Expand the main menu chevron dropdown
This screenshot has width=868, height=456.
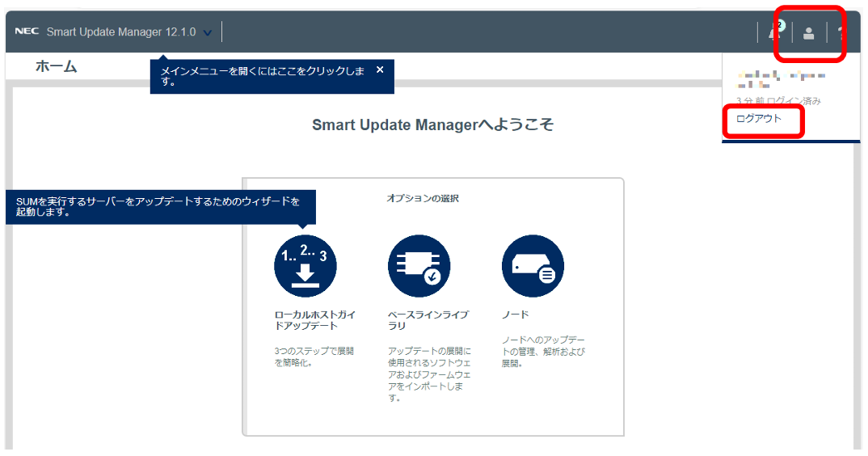tap(207, 33)
